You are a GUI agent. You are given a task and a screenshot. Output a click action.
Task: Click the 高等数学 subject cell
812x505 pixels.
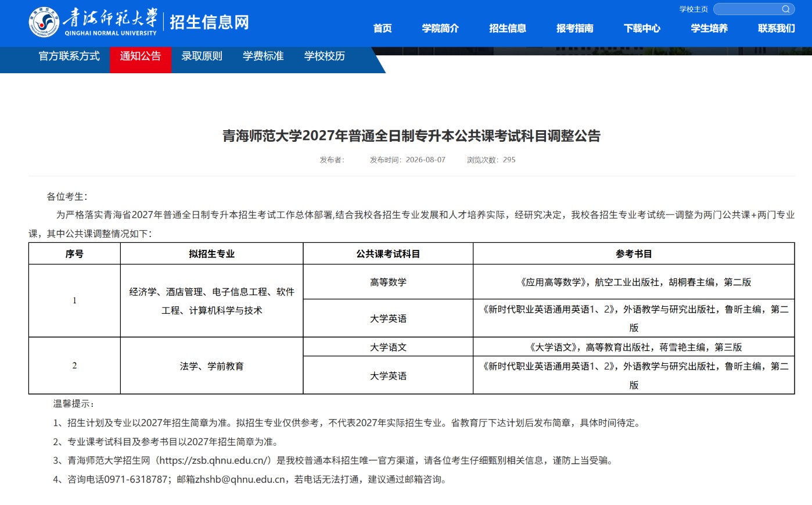pos(388,282)
